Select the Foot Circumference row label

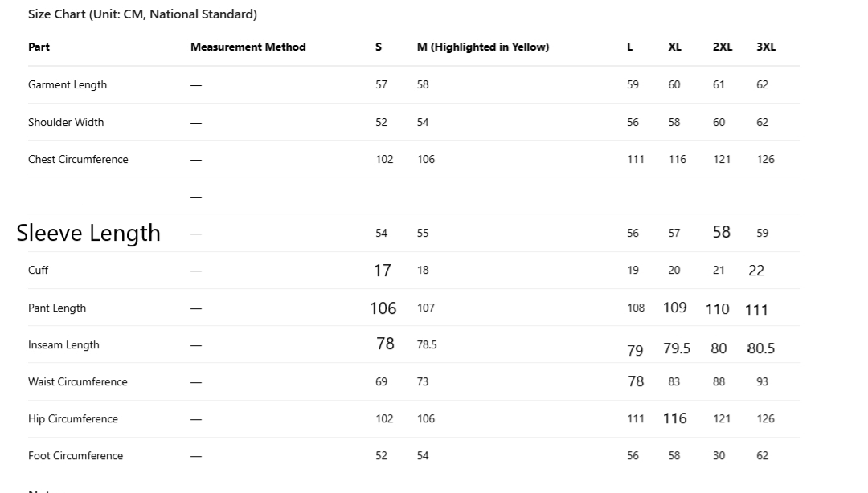click(x=76, y=456)
